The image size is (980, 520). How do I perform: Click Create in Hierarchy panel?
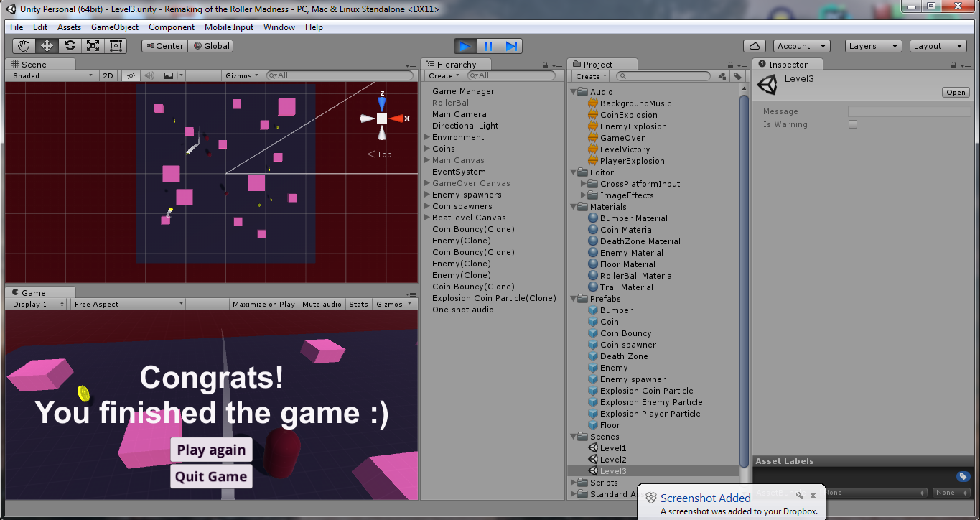click(x=444, y=76)
